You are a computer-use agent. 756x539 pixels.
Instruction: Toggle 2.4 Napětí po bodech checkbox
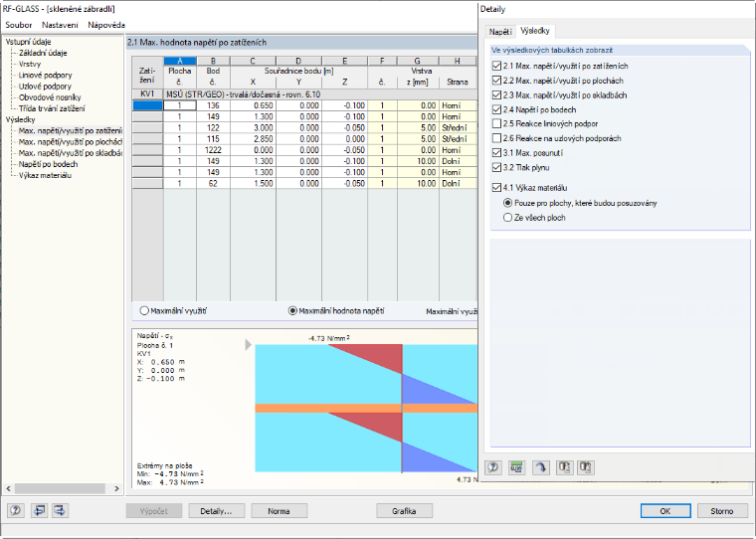pos(496,109)
